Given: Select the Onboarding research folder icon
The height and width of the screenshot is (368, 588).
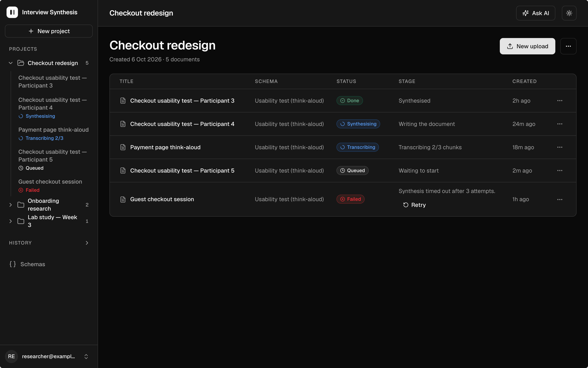Looking at the screenshot, I should pyautogui.click(x=21, y=205).
